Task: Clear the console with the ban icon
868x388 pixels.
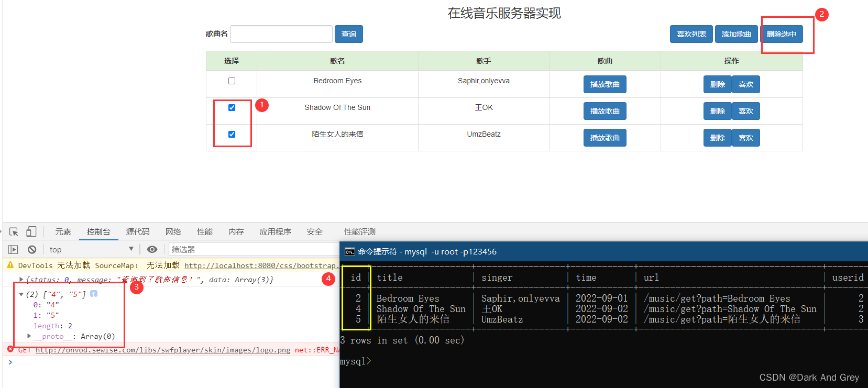Action: click(32, 250)
